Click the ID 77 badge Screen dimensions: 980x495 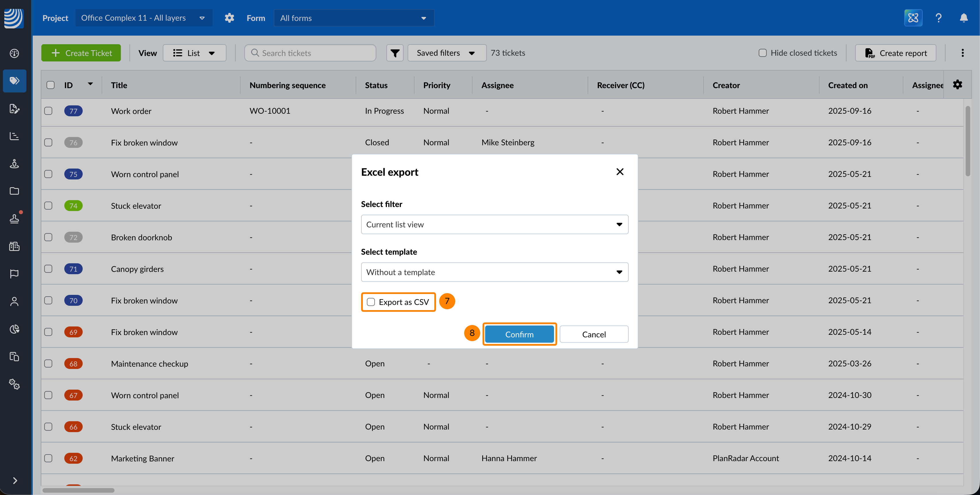(73, 111)
